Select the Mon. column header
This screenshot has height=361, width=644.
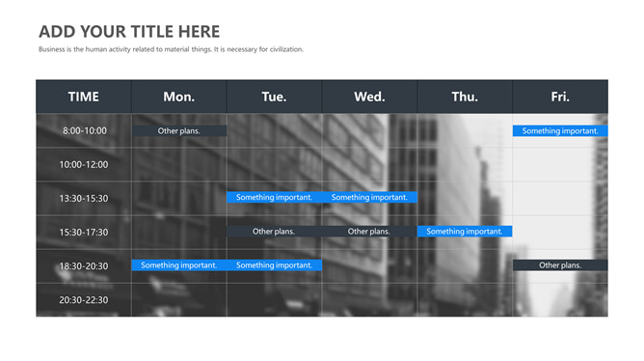click(179, 97)
